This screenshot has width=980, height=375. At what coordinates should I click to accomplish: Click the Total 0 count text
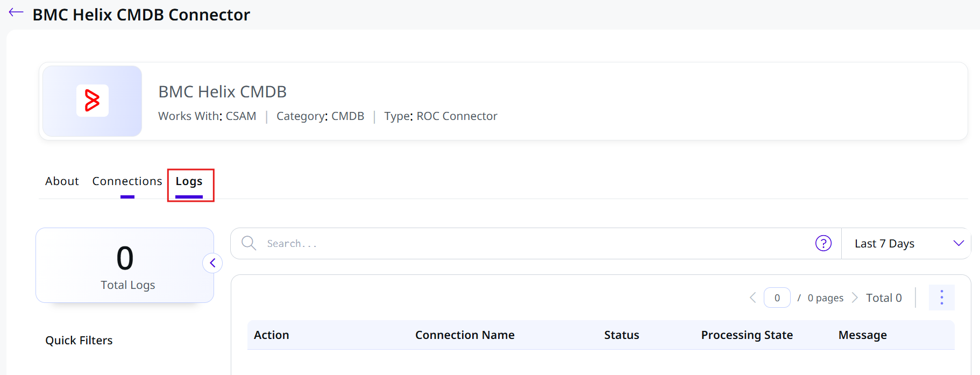click(884, 298)
